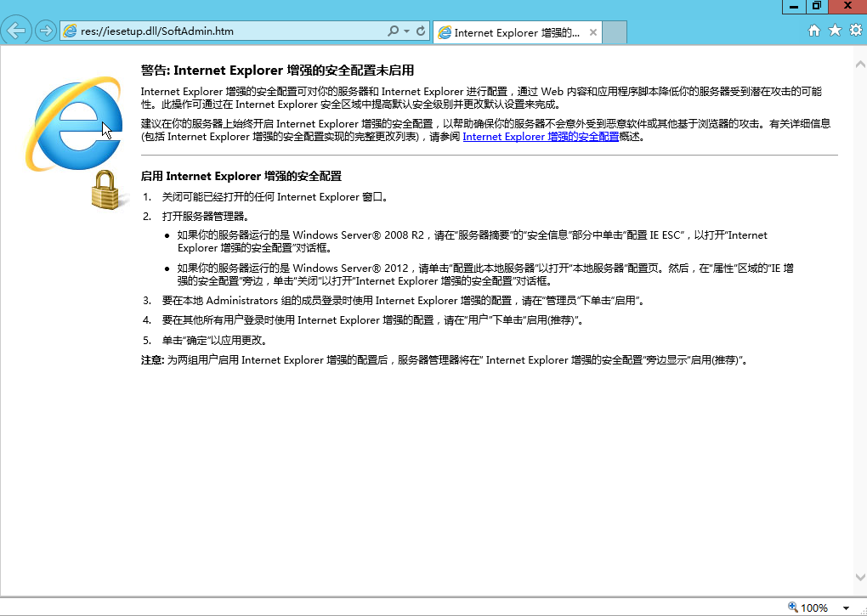The image size is (867, 616).
Task: Open a new tab with the blank tab button
Action: [615, 32]
